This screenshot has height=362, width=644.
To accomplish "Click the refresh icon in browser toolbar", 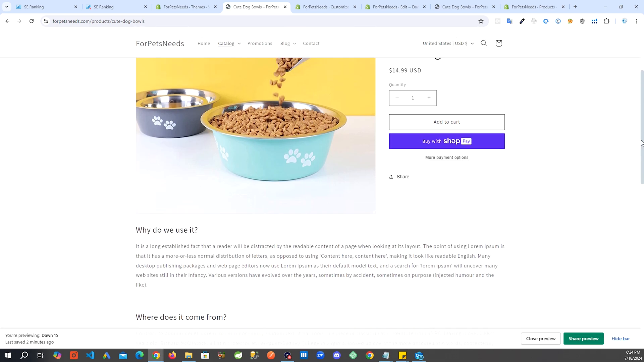I will (x=31, y=21).
